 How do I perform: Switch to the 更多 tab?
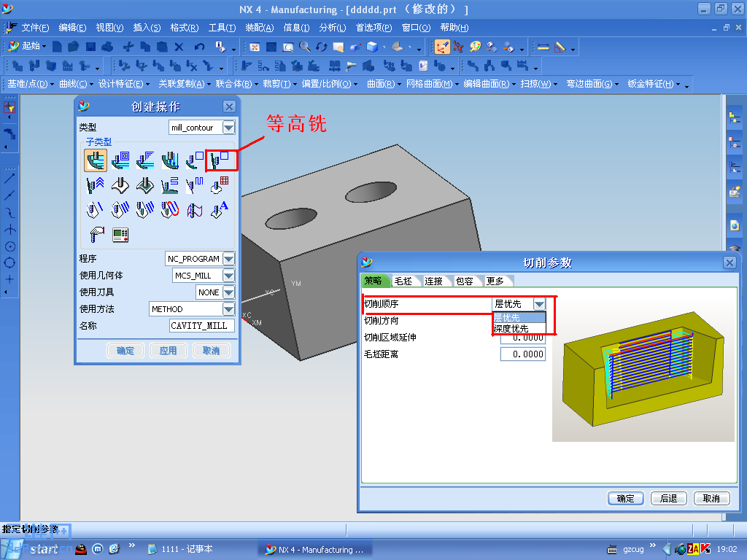tap(495, 281)
